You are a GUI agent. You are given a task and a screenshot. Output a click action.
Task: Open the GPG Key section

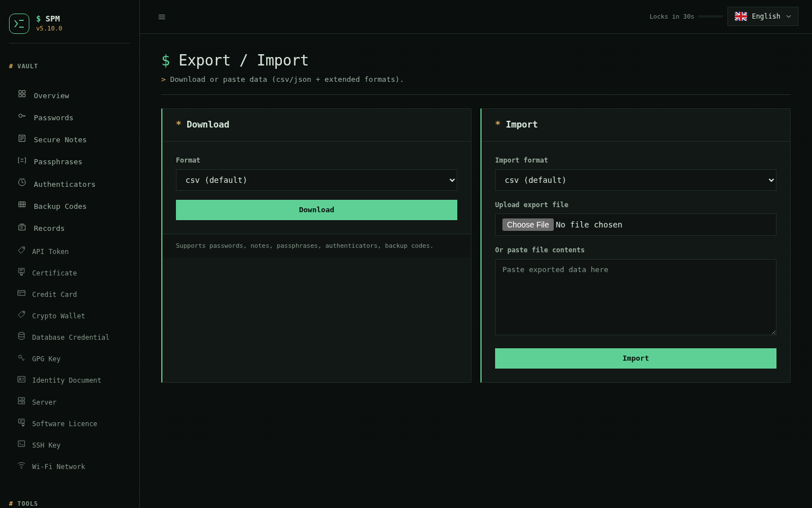46,359
